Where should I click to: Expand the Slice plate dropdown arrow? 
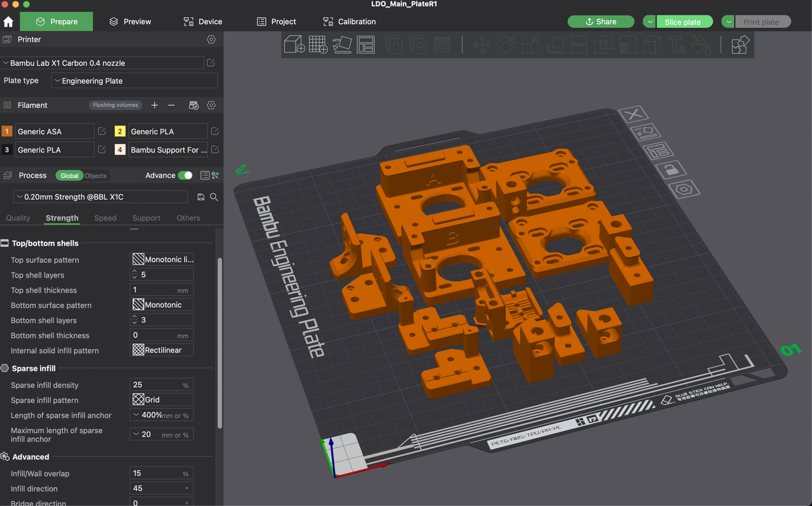click(x=649, y=22)
